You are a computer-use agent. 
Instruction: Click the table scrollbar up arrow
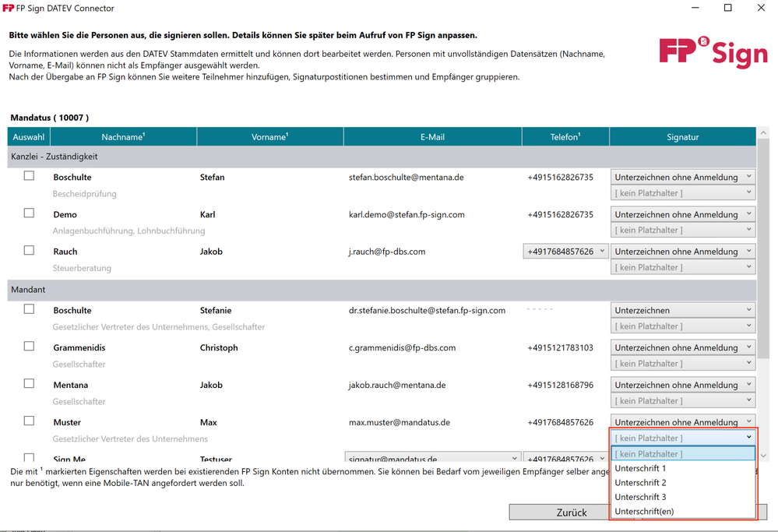pyautogui.click(x=763, y=132)
